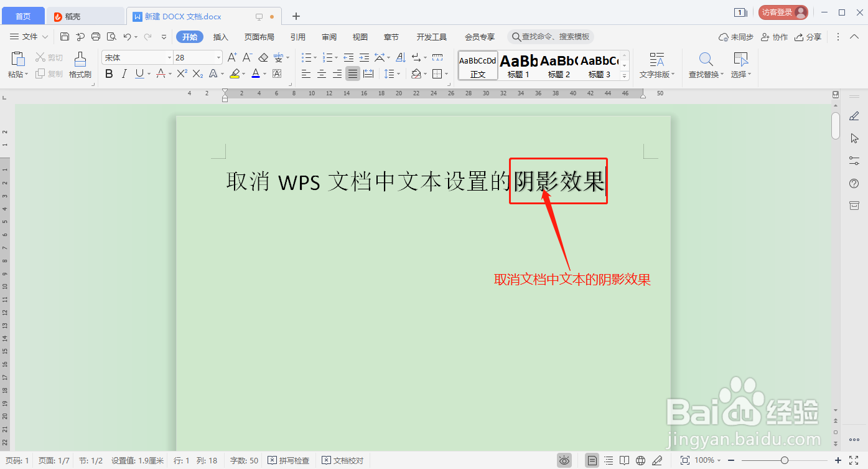Clear formatting with the eraser icon

coord(263,57)
